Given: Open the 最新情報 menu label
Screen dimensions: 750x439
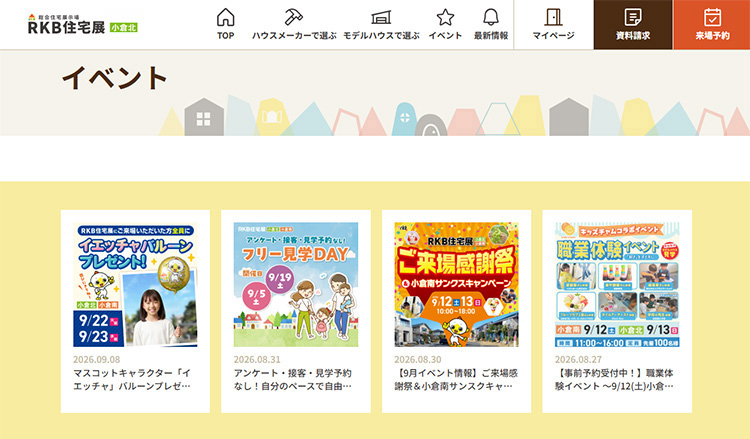Looking at the screenshot, I should click(x=491, y=35).
